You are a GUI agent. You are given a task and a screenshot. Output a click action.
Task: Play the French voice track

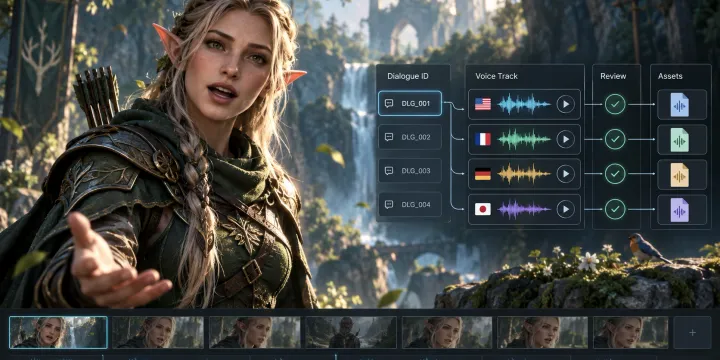[x=566, y=139]
